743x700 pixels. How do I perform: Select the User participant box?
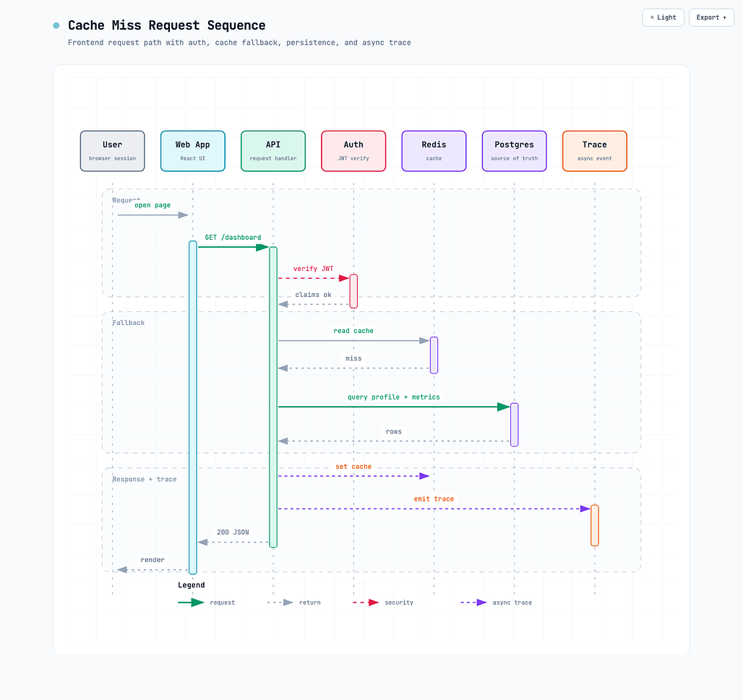click(112, 151)
